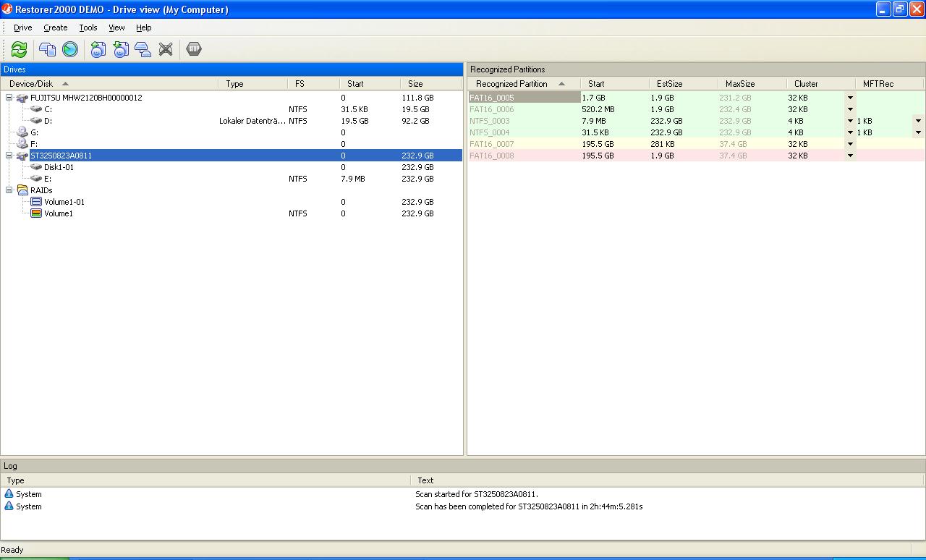This screenshot has width=926, height=560.
Task: Open the Create menu
Action: [x=56, y=27]
